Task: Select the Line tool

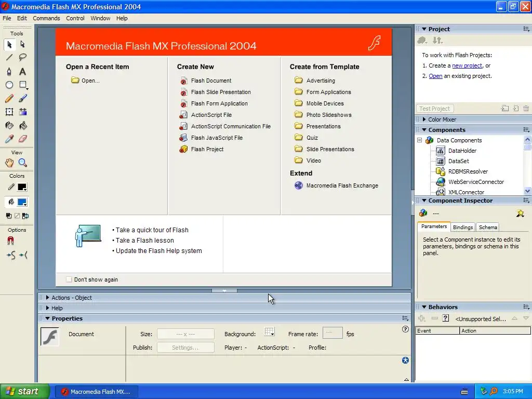Action: point(9,57)
